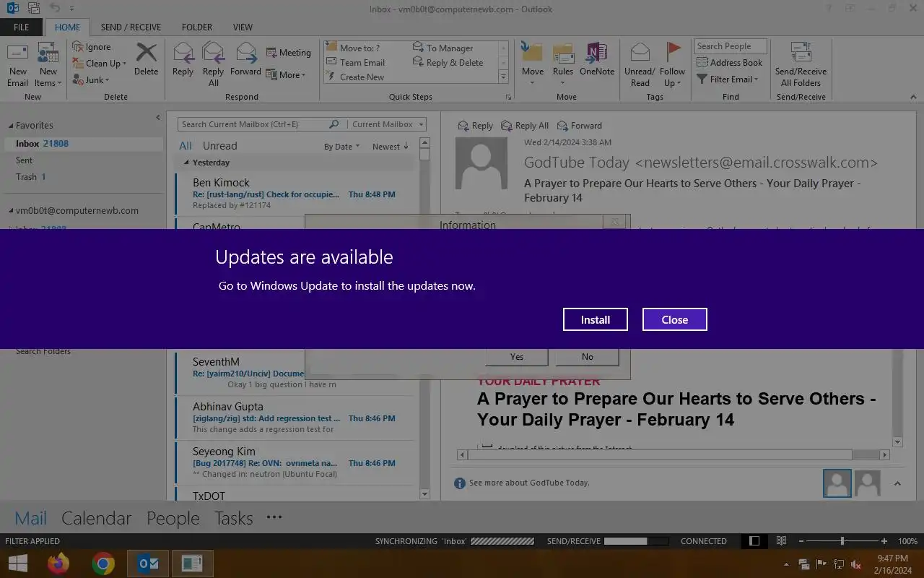Image resolution: width=924 pixels, height=578 pixels.
Task: Send message to OneNote
Action: [x=597, y=59]
